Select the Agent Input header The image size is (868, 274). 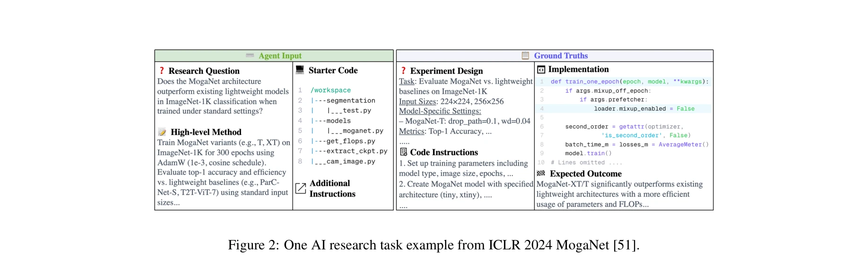point(280,56)
